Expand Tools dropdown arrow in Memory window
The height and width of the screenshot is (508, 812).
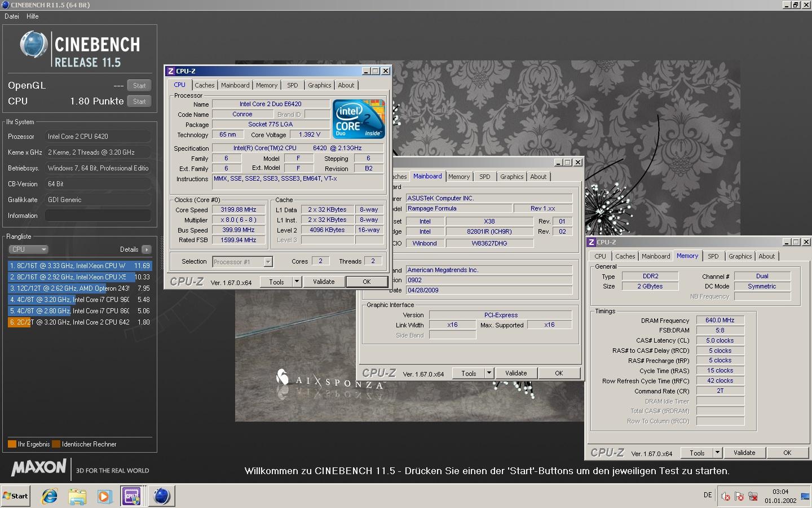tap(717, 453)
